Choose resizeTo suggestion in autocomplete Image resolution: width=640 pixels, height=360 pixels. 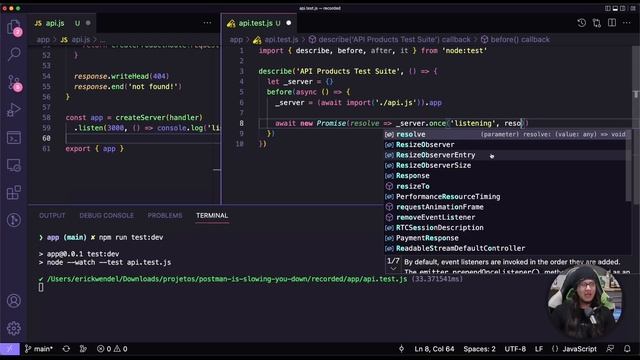(505, 186)
